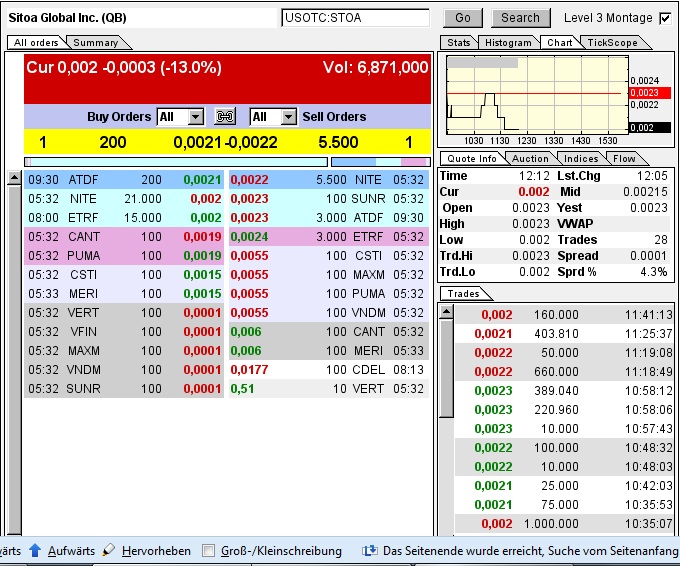
Task: Toggle the Level 3 Montage checkbox
Action: [x=665, y=18]
